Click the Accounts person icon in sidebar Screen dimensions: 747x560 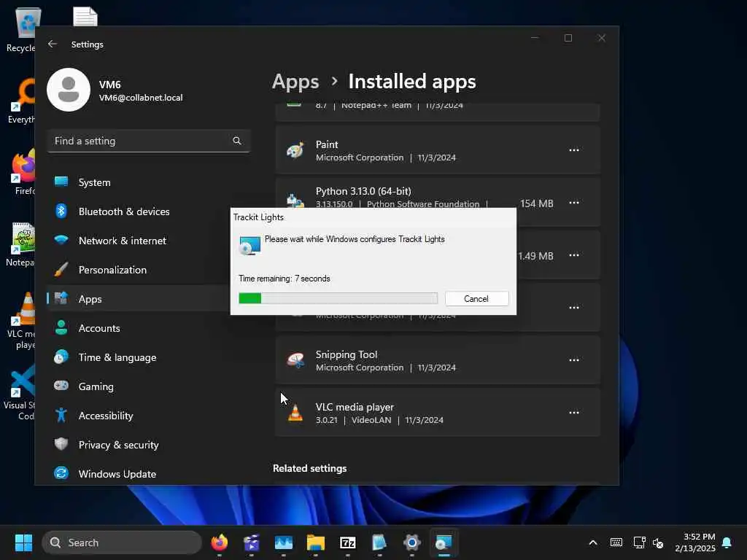click(x=61, y=327)
